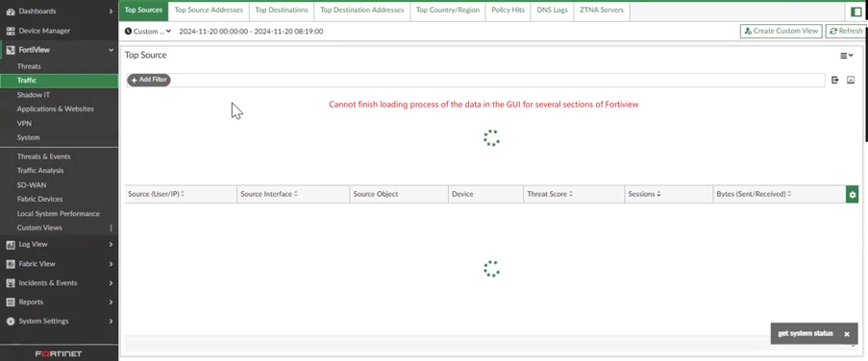
Task: Open the Custom time range dropdown
Action: point(148,32)
